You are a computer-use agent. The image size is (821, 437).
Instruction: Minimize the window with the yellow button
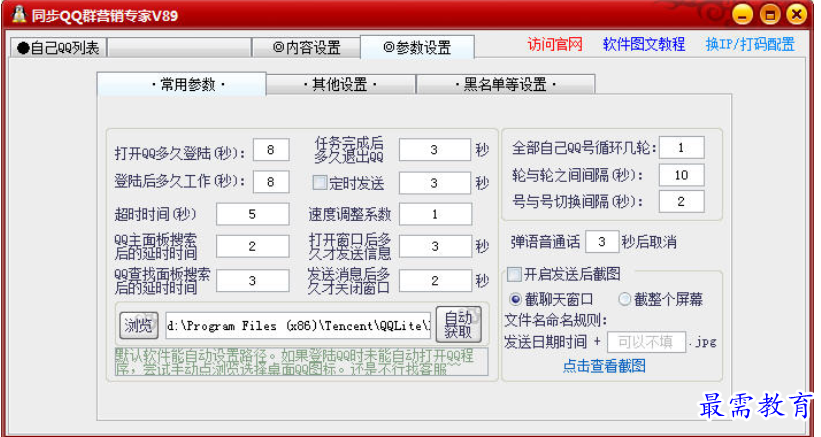(742, 14)
